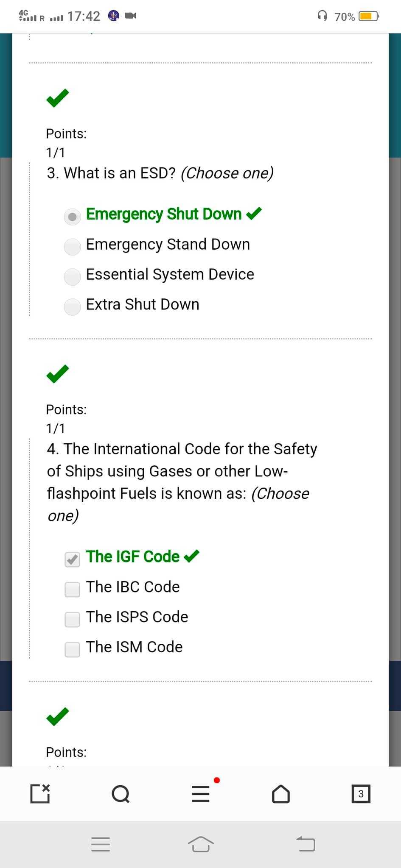The height and width of the screenshot is (868, 401).
Task: Select the Emergency Shut Down radio button
Action: [x=73, y=217]
